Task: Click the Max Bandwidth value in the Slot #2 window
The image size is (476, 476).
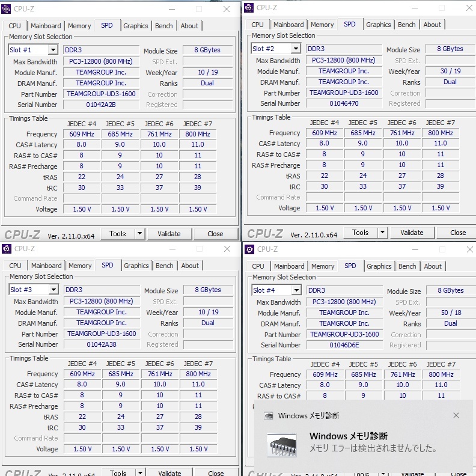Action: coord(344,60)
